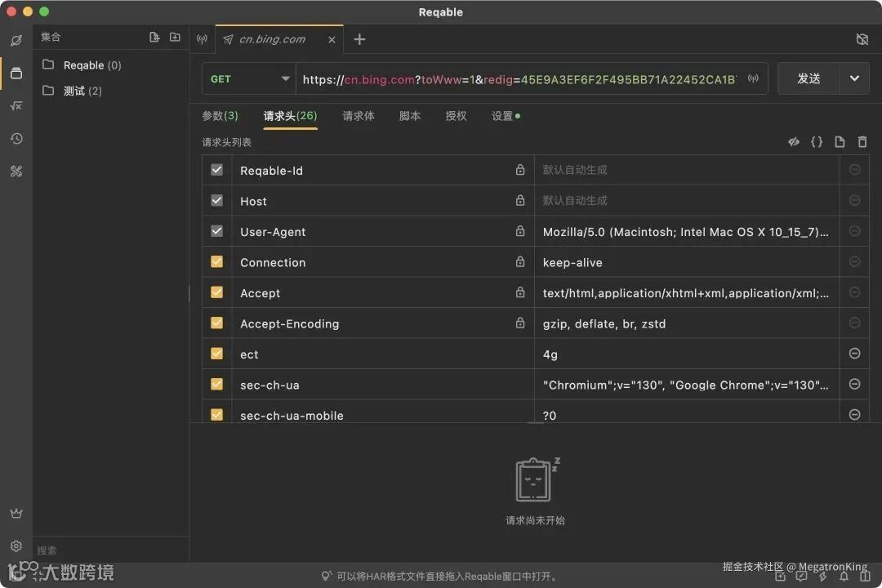Remove the sec-ch-ua-mobile header row
The width and height of the screenshot is (882, 588).
tap(854, 415)
